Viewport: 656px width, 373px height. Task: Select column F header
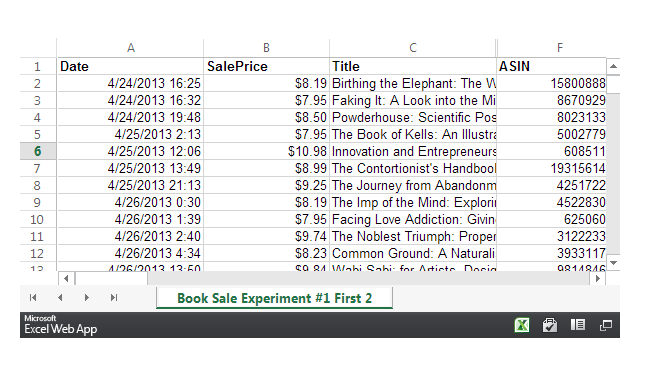(x=560, y=48)
